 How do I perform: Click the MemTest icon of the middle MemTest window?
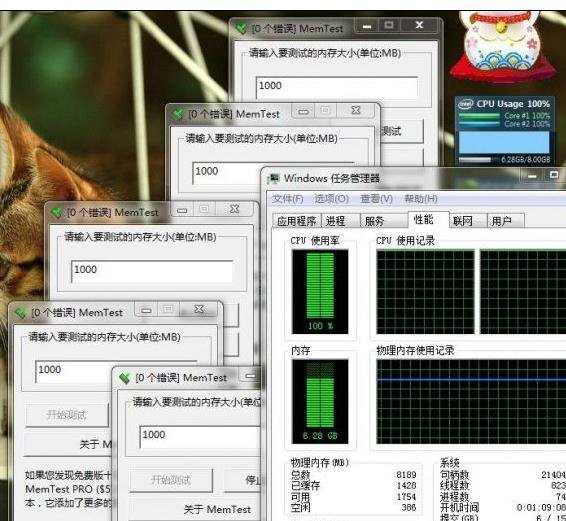click(x=57, y=212)
